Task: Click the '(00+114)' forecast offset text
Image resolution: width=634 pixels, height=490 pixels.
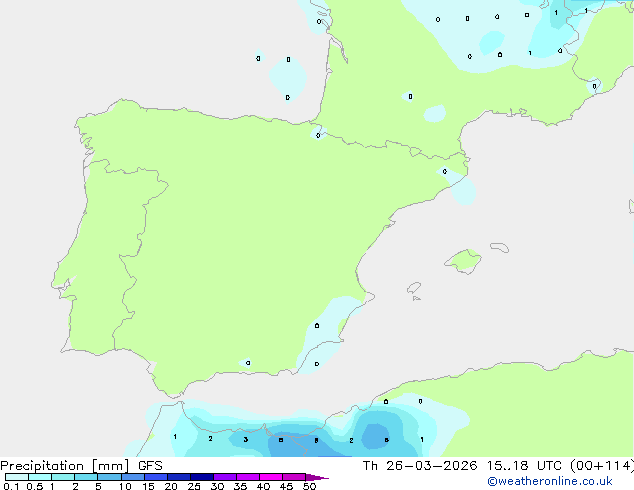Action: 602,466
